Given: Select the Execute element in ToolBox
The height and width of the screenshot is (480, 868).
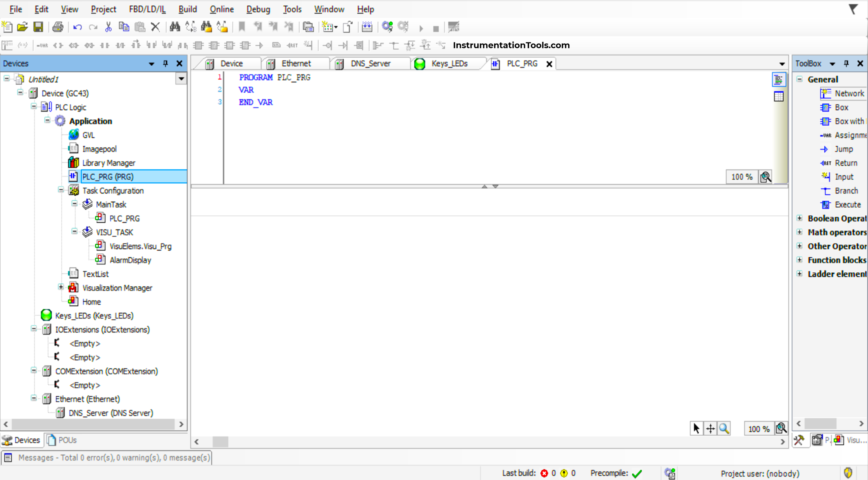Looking at the screenshot, I should click(848, 204).
